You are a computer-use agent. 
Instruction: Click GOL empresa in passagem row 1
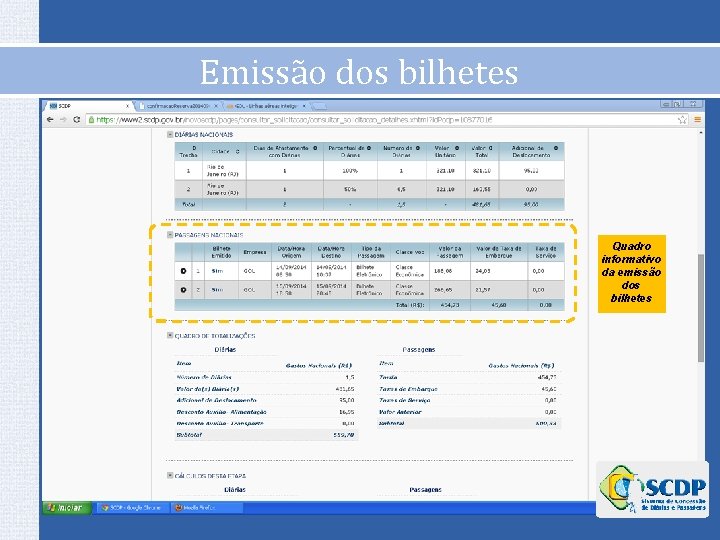pos(249,271)
